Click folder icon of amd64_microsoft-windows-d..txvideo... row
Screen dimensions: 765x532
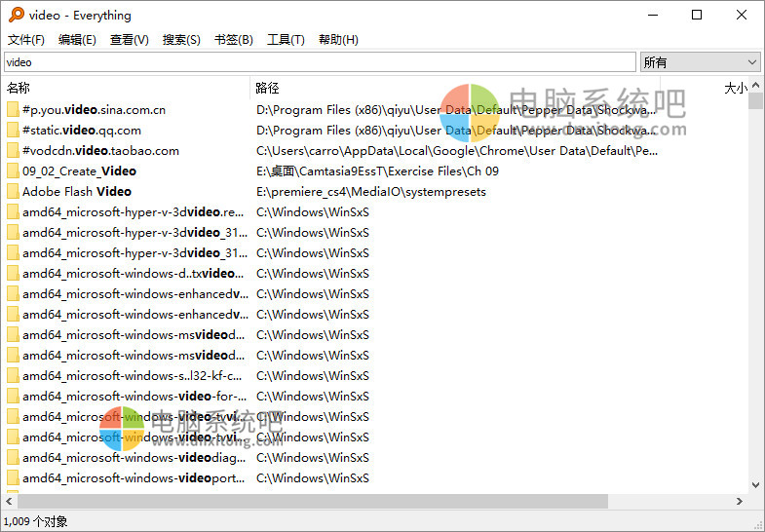pos(13,274)
